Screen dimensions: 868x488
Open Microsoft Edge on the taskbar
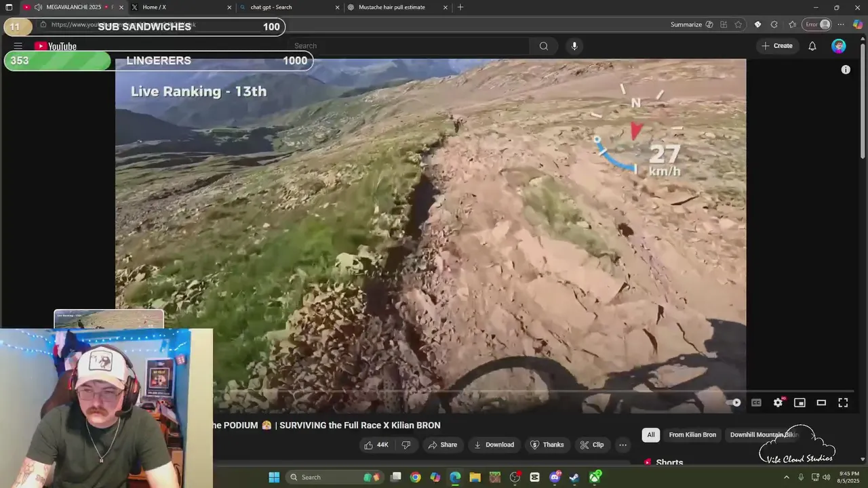[455, 477]
